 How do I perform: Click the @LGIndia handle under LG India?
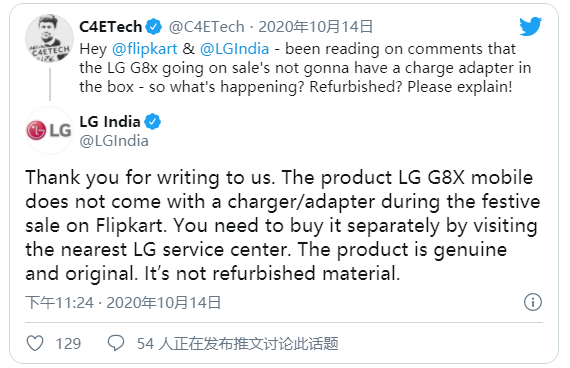[x=114, y=141]
